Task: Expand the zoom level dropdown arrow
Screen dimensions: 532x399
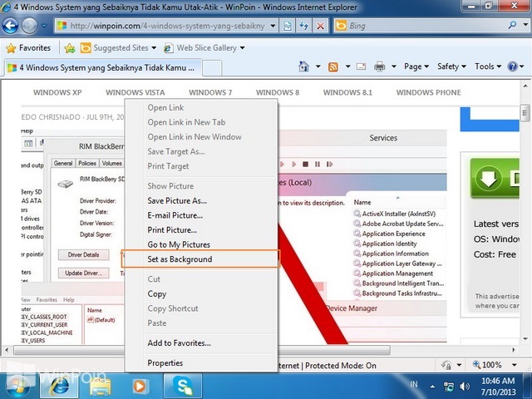Action: coord(515,365)
